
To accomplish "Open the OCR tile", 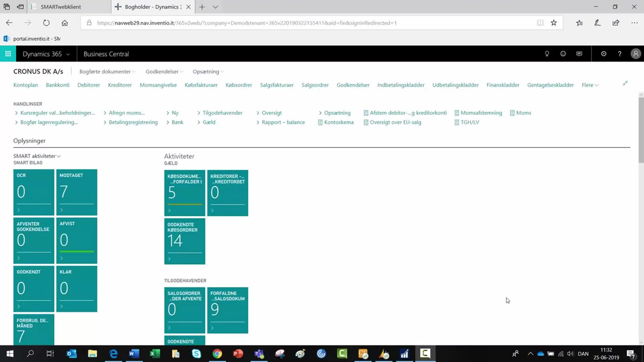I will (x=34, y=192).
